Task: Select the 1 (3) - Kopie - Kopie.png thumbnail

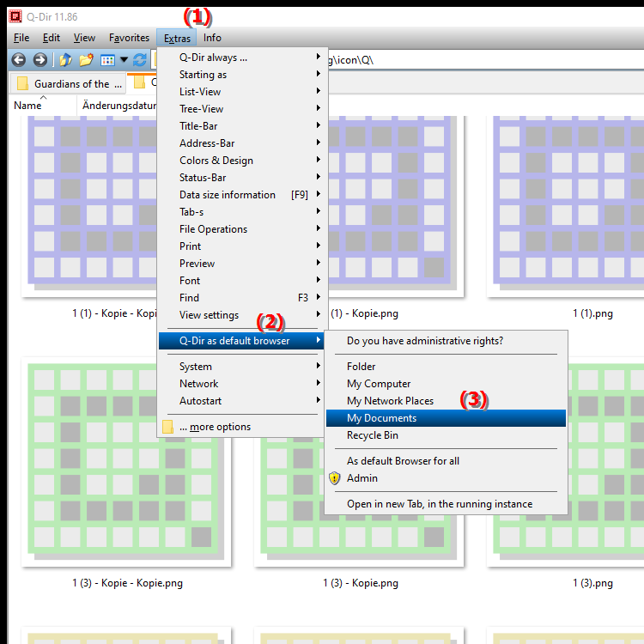Action: click(126, 462)
